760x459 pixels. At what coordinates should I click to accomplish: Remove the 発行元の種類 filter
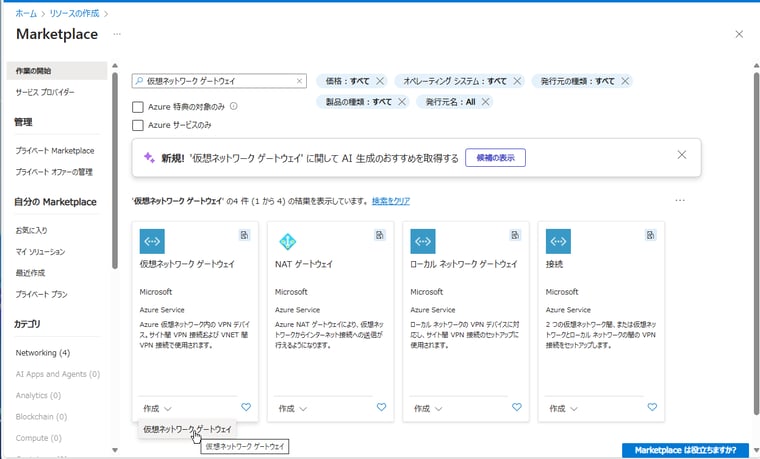(x=625, y=81)
